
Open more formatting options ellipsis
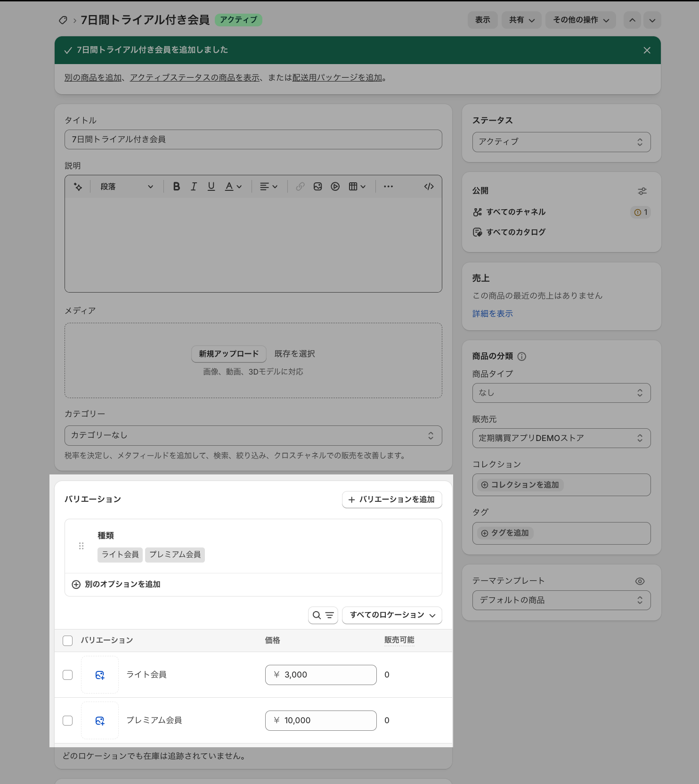[x=388, y=187]
